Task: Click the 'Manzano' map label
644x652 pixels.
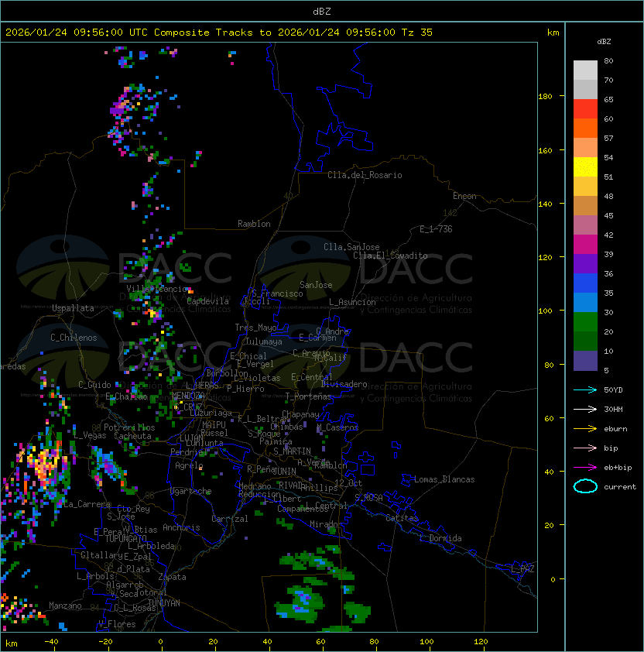Action: click(65, 606)
